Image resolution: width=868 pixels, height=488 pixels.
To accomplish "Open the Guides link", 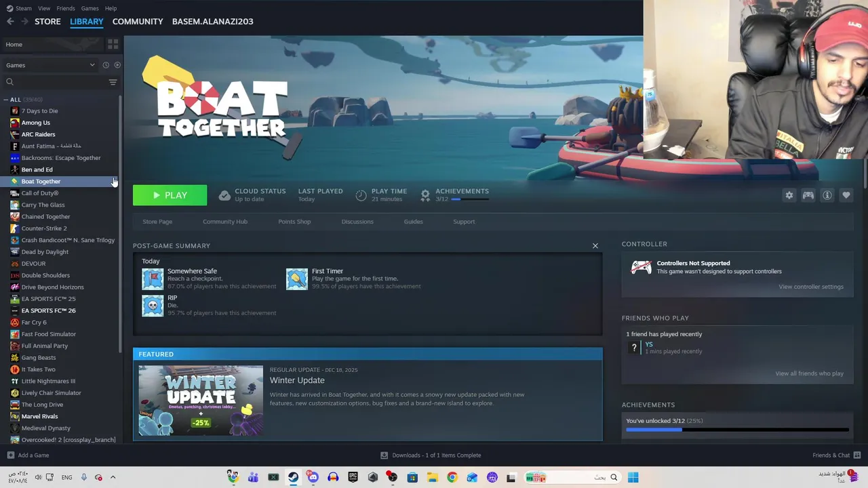I will [x=414, y=222].
